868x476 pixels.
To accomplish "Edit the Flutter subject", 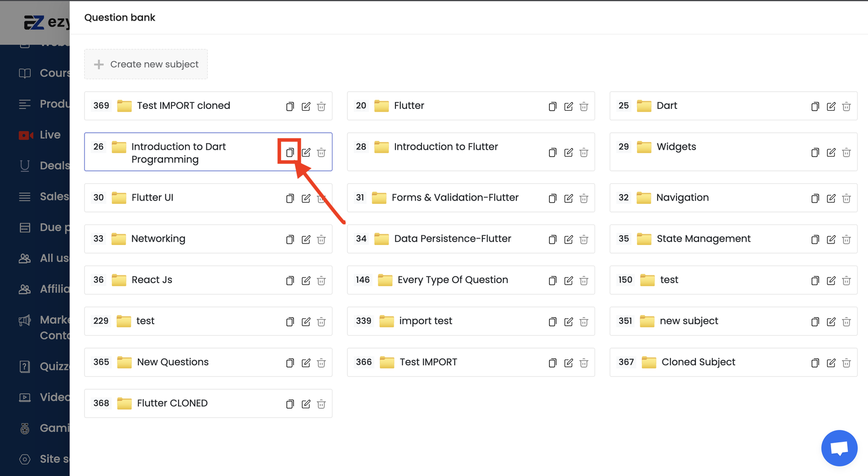I will coord(568,106).
